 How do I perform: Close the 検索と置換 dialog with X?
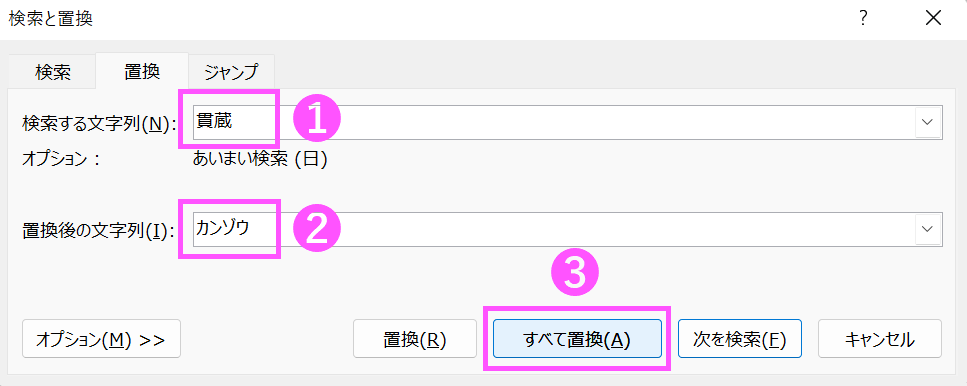[933, 19]
